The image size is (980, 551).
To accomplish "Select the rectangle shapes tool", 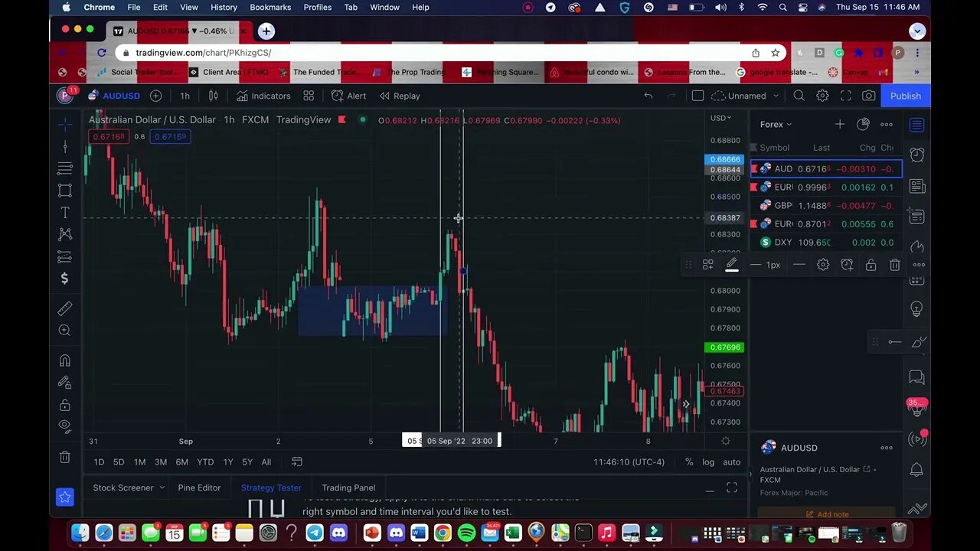I will click(x=65, y=191).
